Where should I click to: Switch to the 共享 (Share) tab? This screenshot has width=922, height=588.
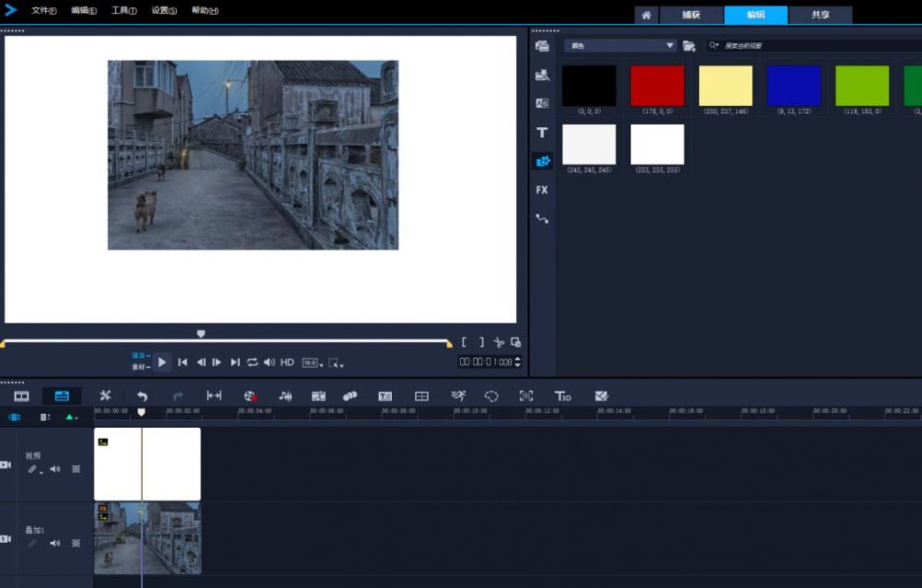(820, 15)
